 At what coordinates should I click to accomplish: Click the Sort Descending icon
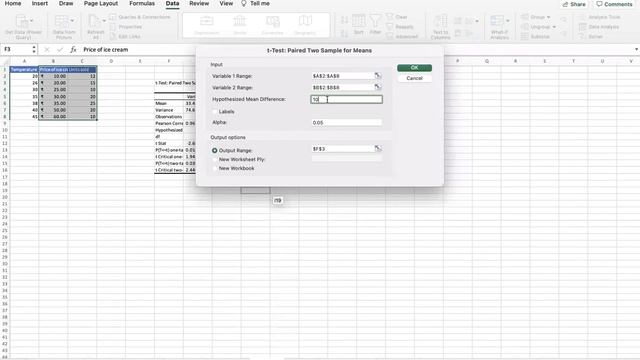pos(344,34)
